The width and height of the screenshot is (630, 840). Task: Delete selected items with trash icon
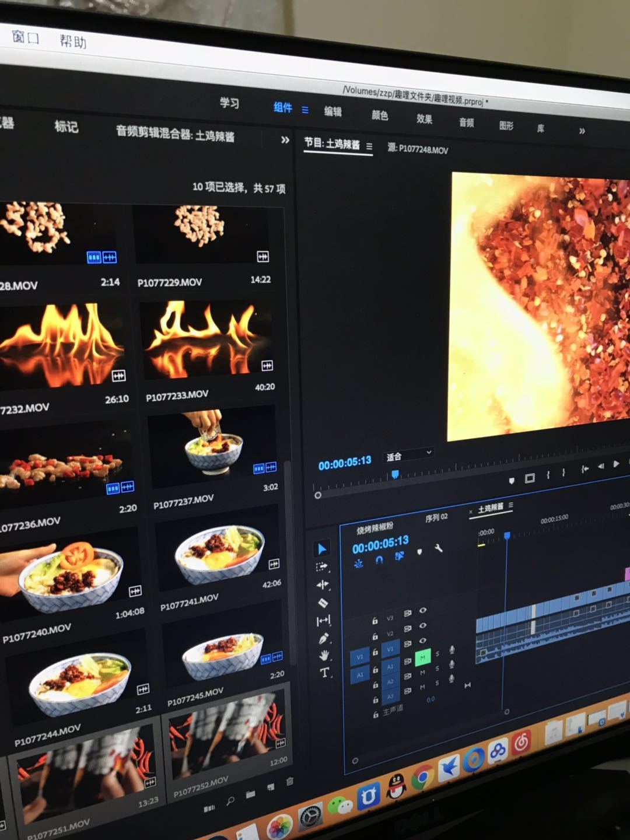point(290,781)
